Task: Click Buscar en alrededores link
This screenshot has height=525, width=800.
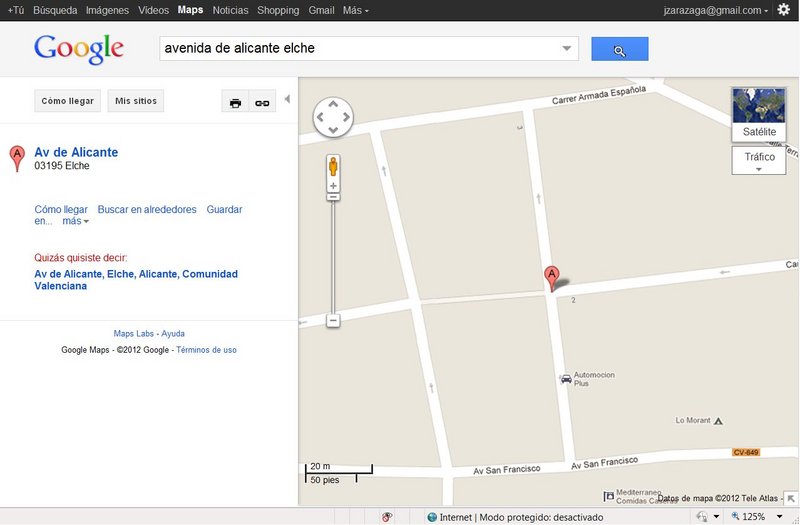Action: coord(147,209)
